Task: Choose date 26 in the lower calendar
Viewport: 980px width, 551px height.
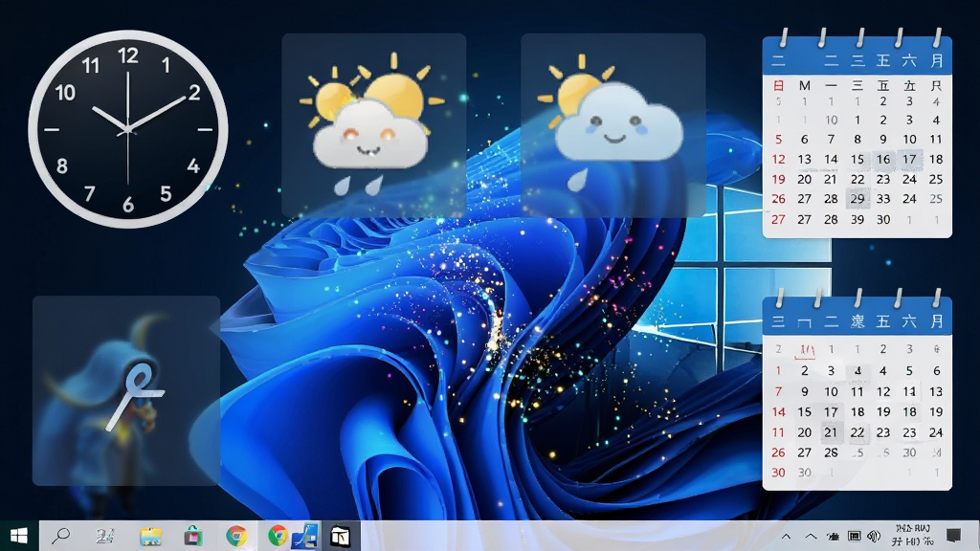Action: (778, 452)
